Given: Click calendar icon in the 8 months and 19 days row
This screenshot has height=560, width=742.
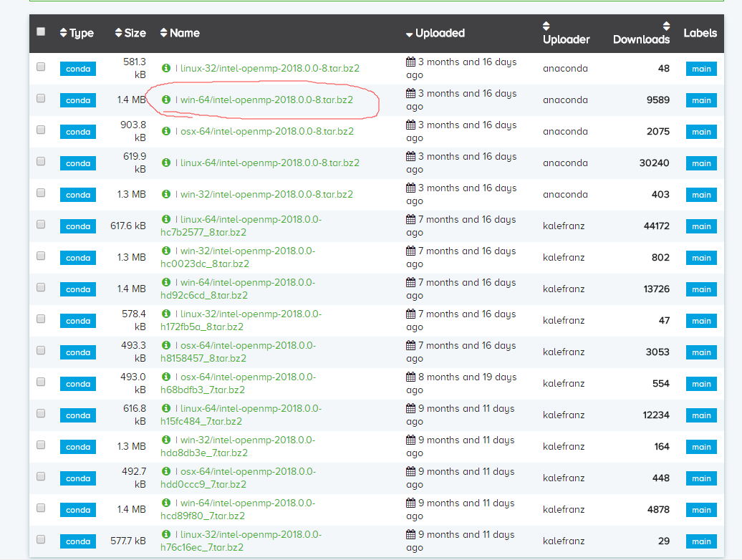Looking at the screenshot, I should point(411,377).
